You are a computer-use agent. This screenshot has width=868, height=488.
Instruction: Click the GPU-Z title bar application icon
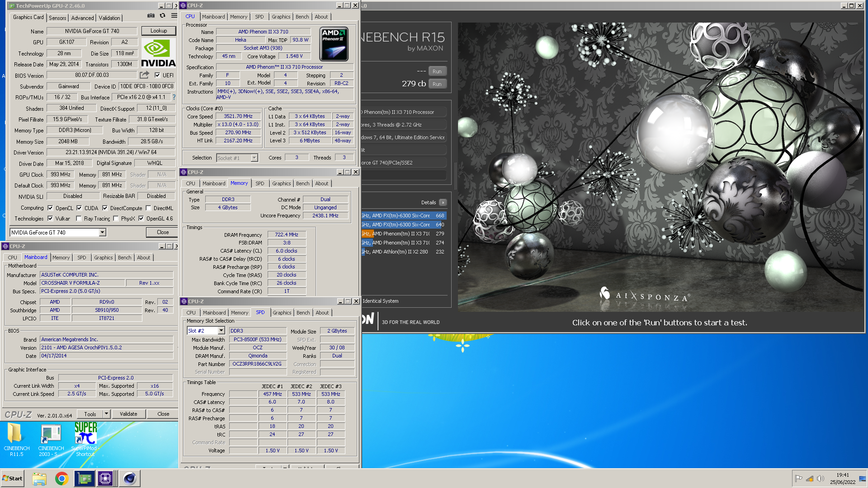12,6
